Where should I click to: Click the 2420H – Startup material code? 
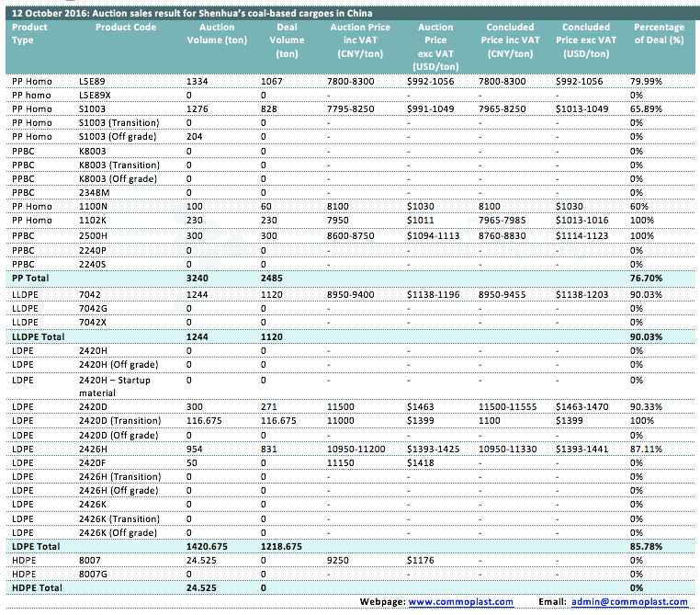coord(115,386)
